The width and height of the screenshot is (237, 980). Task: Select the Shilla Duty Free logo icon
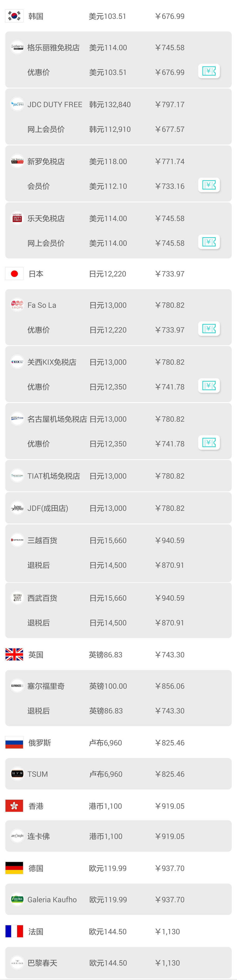[x=17, y=161]
